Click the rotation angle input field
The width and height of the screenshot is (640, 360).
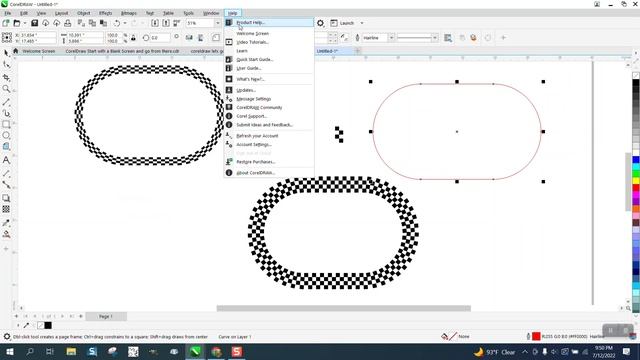160,38
